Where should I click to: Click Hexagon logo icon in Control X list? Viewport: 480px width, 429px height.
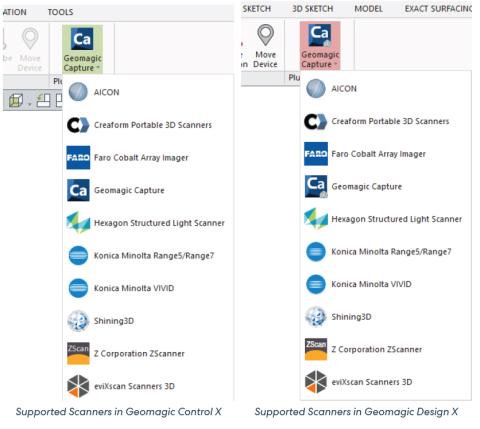78,223
